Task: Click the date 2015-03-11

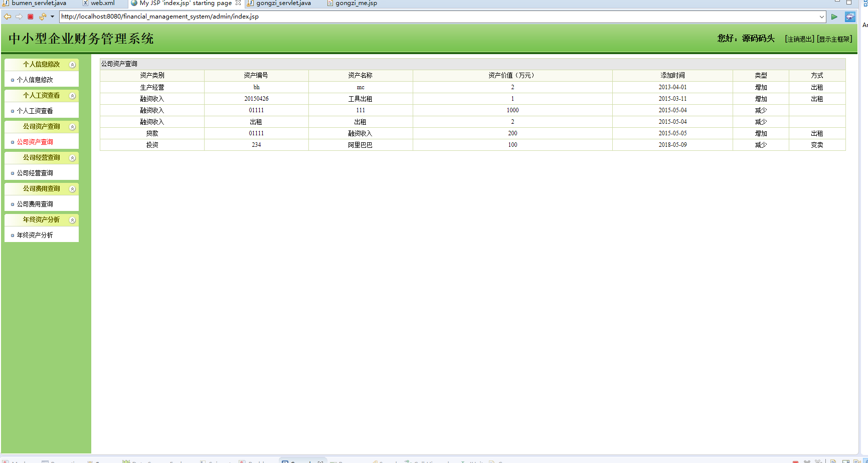Action: coord(672,99)
